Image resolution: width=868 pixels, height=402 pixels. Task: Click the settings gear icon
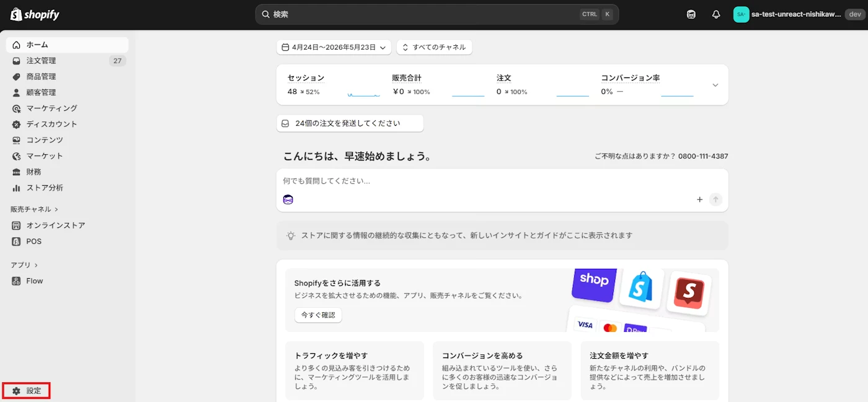click(16, 391)
